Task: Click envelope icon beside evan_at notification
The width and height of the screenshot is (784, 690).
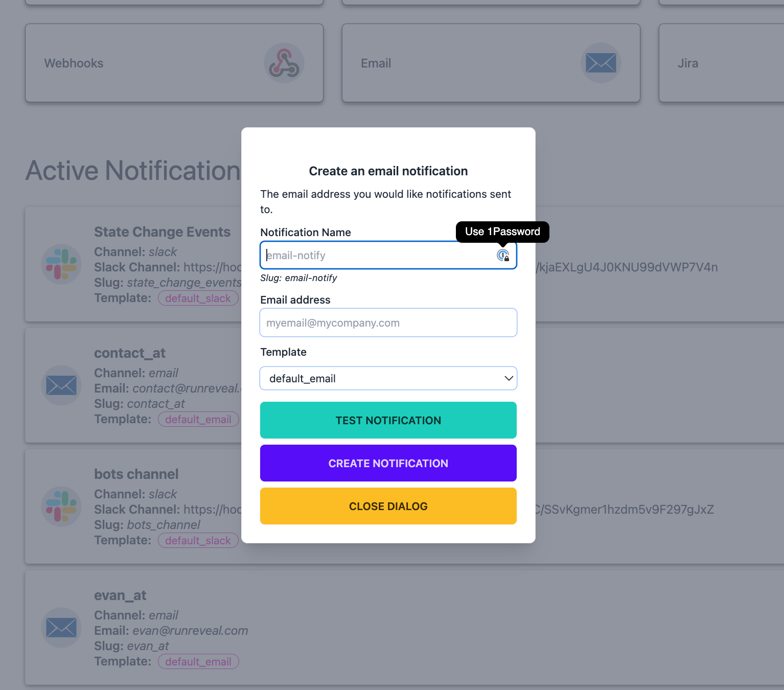Action: point(61,628)
